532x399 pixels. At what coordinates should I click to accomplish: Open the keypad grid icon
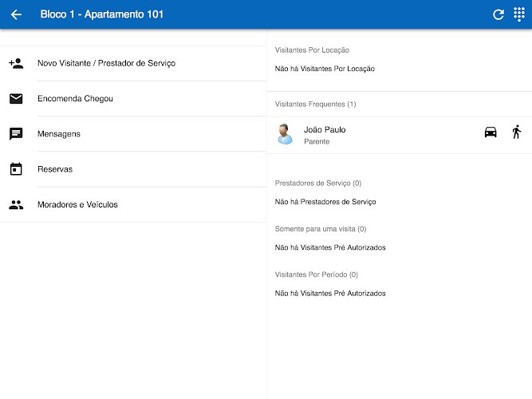(519, 14)
